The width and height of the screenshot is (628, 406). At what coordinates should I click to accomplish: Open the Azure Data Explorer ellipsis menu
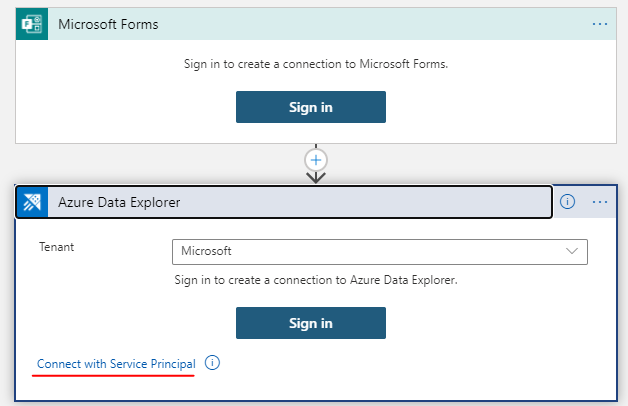[600, 202]
